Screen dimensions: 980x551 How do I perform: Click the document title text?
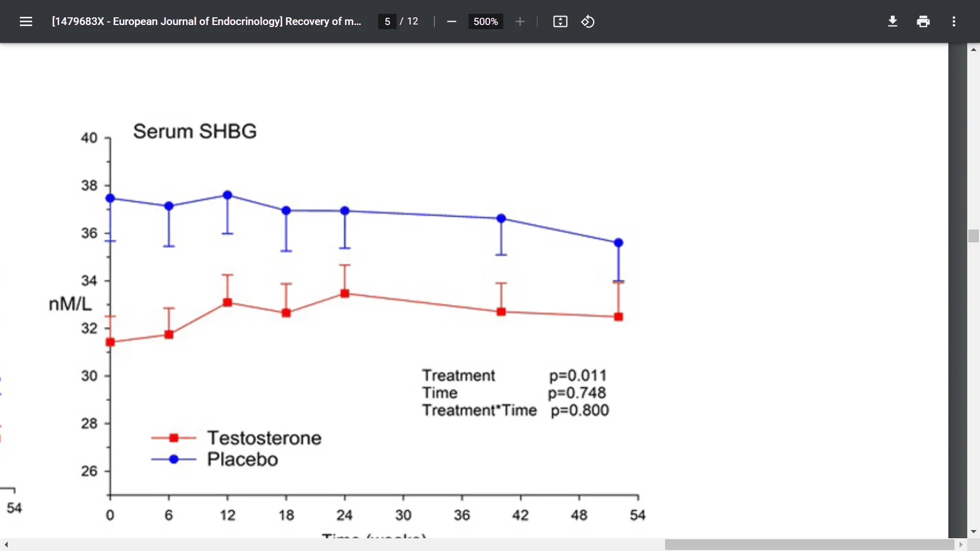tap(206, 21)
